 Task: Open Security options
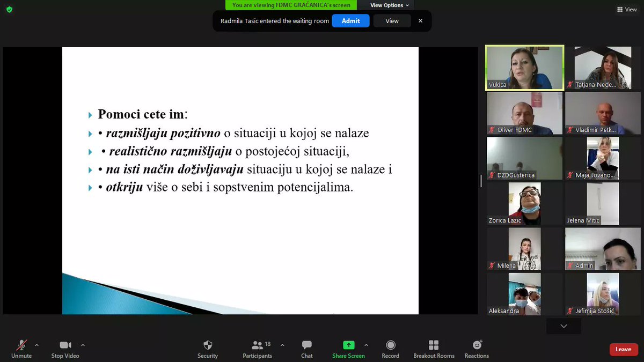point(208,349)
